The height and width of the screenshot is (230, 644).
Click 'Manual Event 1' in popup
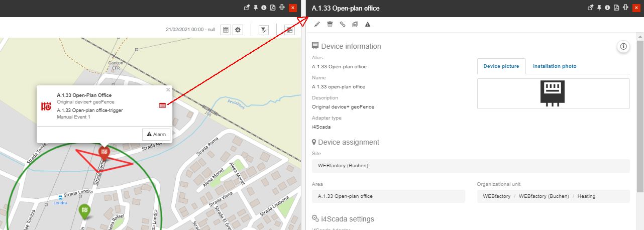tap(73, 117)
